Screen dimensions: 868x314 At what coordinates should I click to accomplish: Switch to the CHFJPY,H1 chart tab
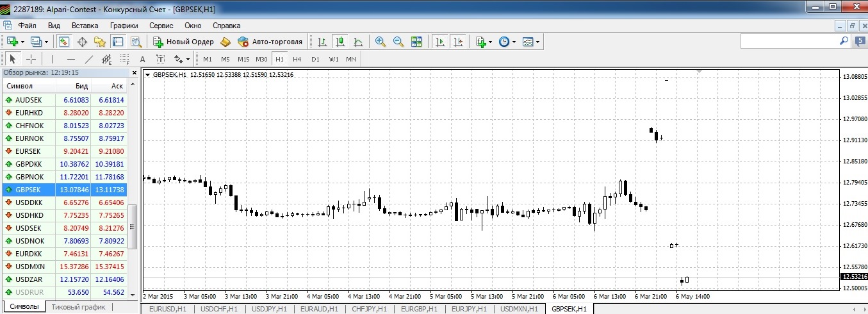(x=368, y=309)
